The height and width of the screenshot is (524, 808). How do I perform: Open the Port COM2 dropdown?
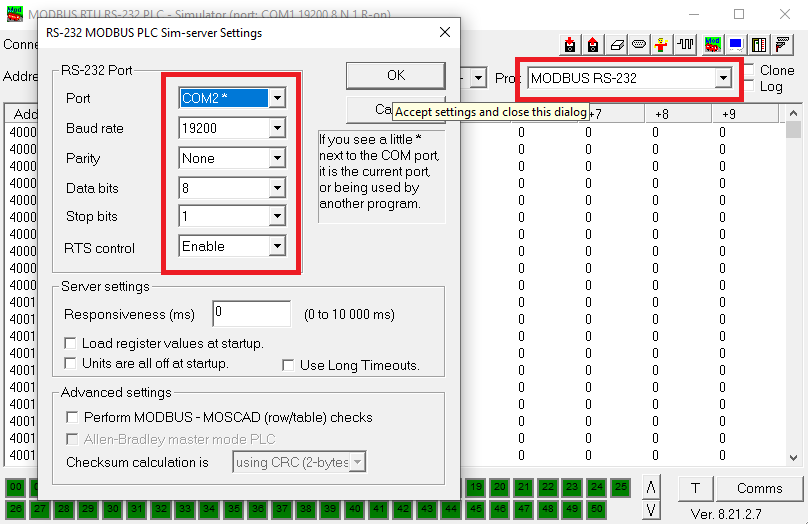coord(277,98)
